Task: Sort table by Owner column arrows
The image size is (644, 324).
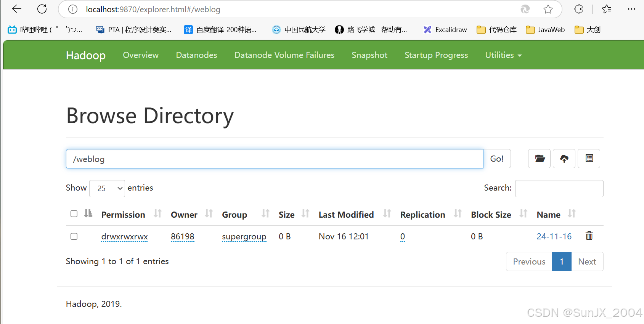Action: point(209,213)
